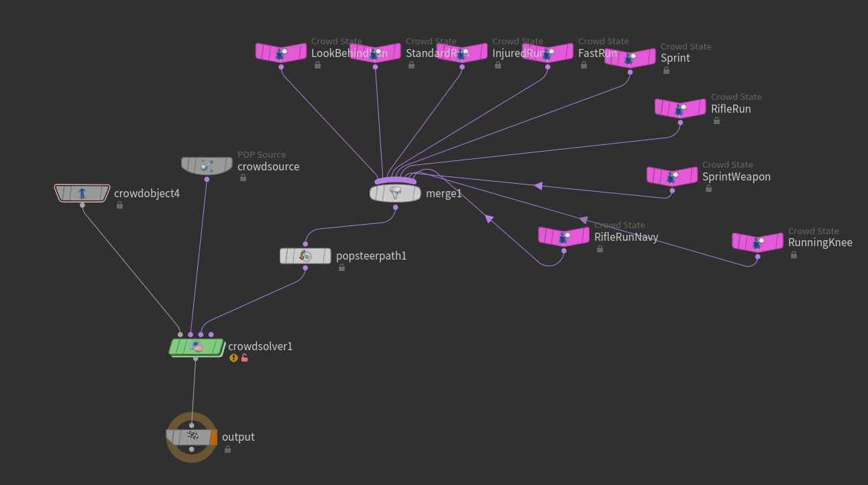868x485 pixels.
Task: Select the merge1 node
Action: click(395, 193)
